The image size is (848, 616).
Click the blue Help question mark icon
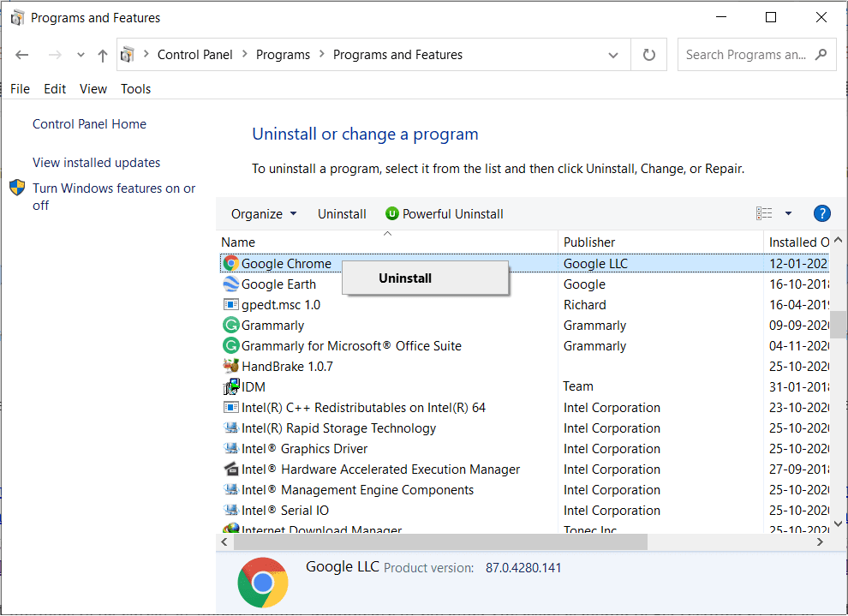point(821,213)
